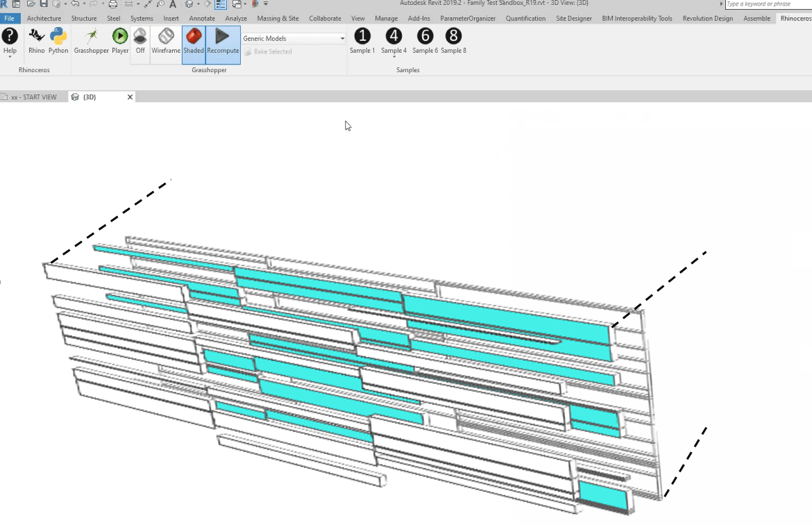Expand the 3D View dropdown arrow

point(198,4)
